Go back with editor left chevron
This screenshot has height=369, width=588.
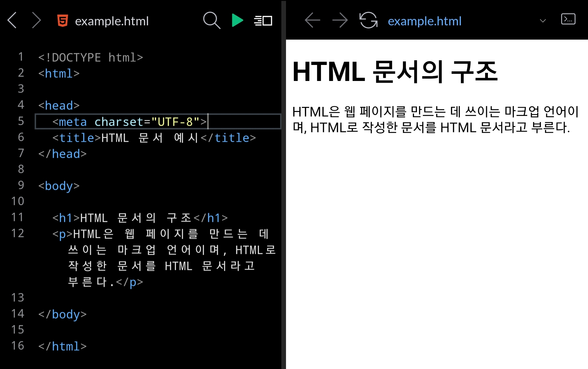pyautogui.click(x=12, y=20)
